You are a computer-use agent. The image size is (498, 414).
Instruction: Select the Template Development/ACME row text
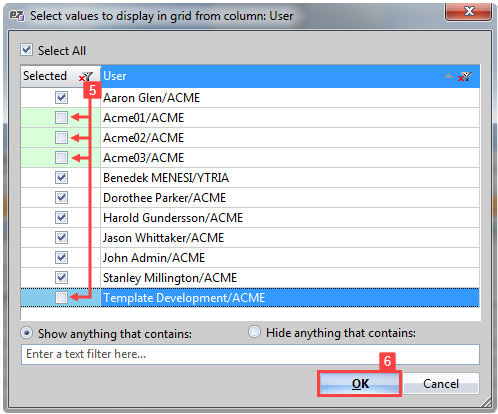coord(184,298)
